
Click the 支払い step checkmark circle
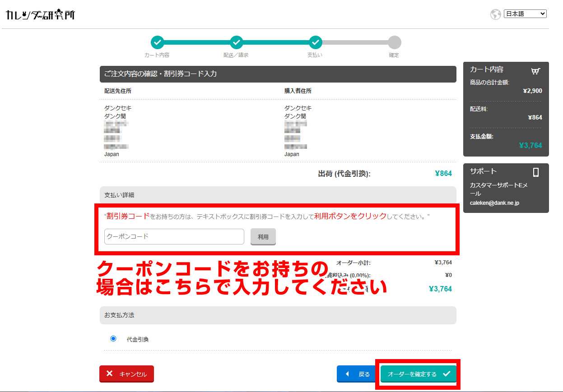pos(315,42)
